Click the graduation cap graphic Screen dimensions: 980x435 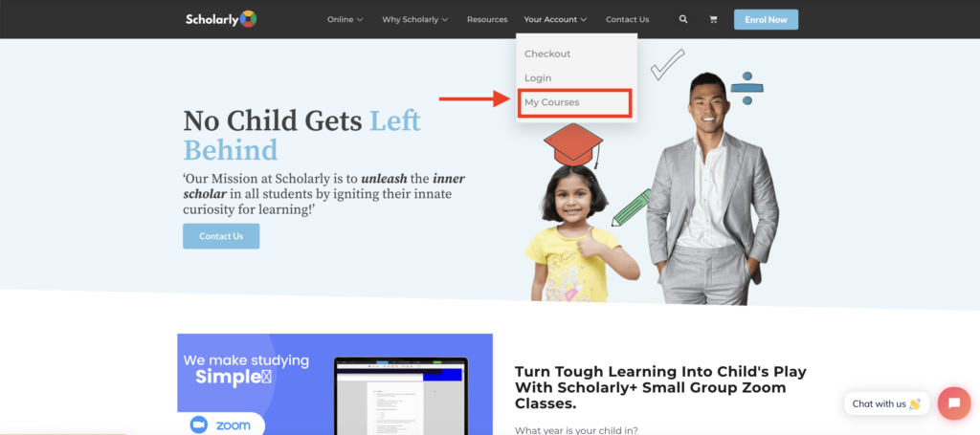pos(573,144)
